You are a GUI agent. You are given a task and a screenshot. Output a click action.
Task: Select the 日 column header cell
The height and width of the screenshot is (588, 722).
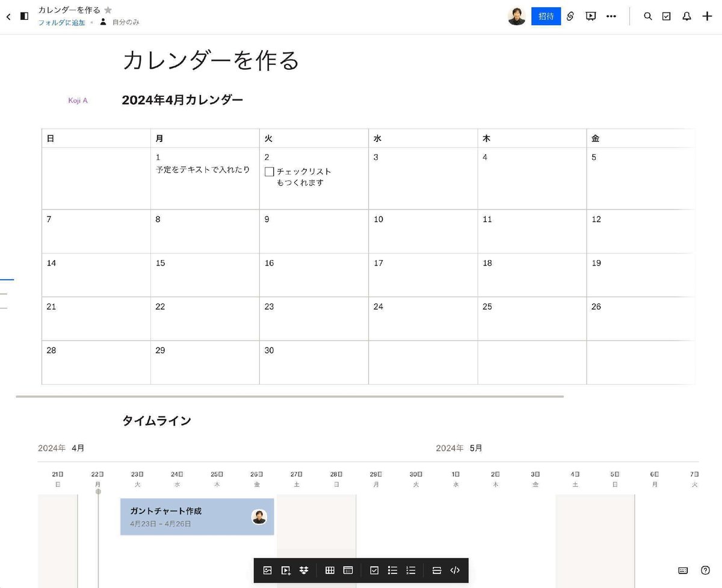point(96,138)
